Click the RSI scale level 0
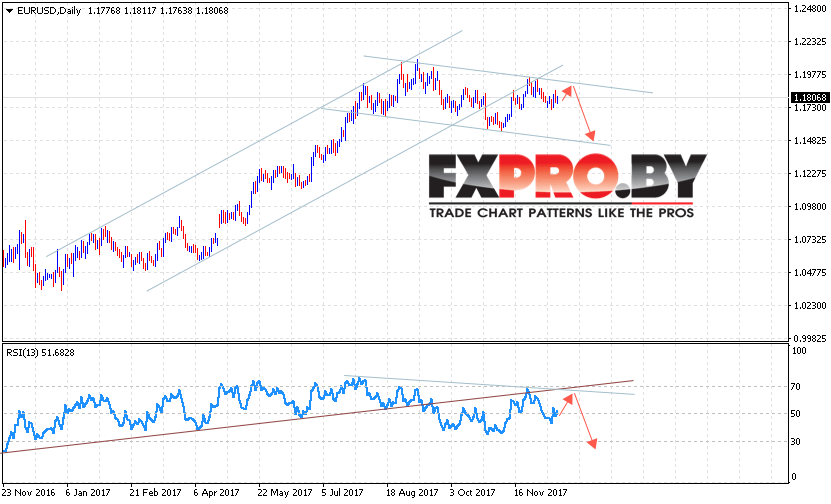The height and width of the screenshot is (504, 831). coord(793,477)
